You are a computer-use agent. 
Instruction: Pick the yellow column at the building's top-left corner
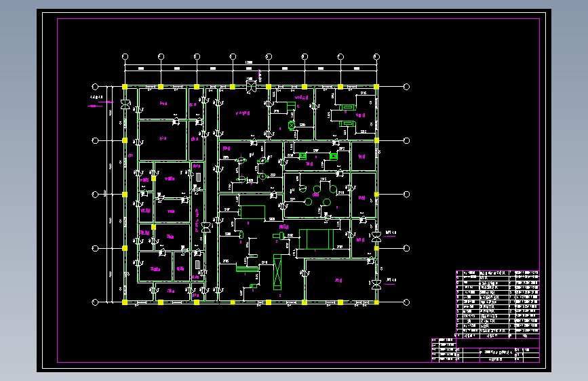(125, 87)
